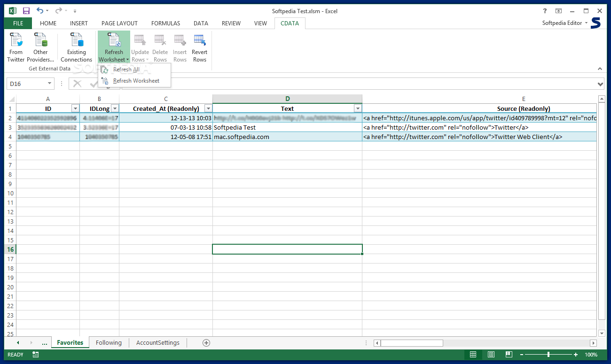This screenshot has height=364, width=611.
Task: Select the cell with "12-13-13 10:03"
Action: coord(165,118)
